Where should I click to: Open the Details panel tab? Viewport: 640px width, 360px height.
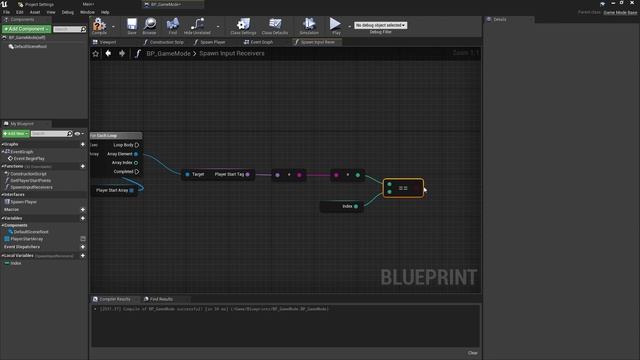pyautogui.click(x=500, y=19)
